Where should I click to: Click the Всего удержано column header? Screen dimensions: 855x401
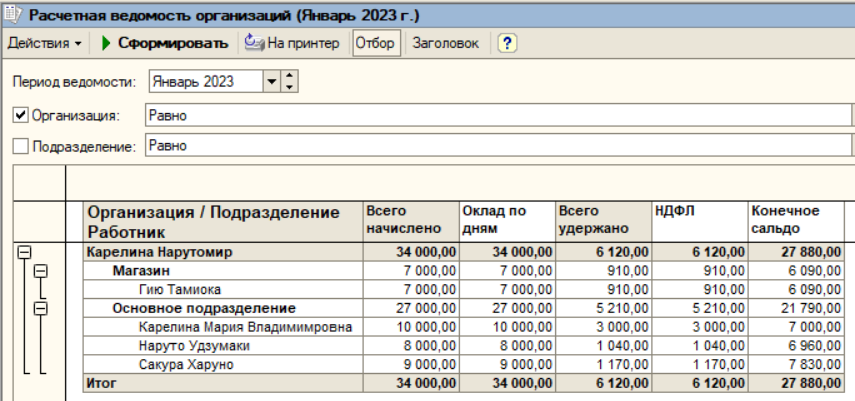pos(603,222)
